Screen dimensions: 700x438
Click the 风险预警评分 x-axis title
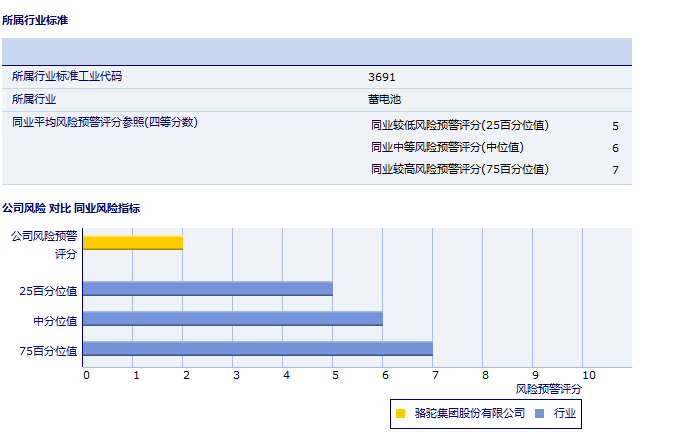click(549, 388)
